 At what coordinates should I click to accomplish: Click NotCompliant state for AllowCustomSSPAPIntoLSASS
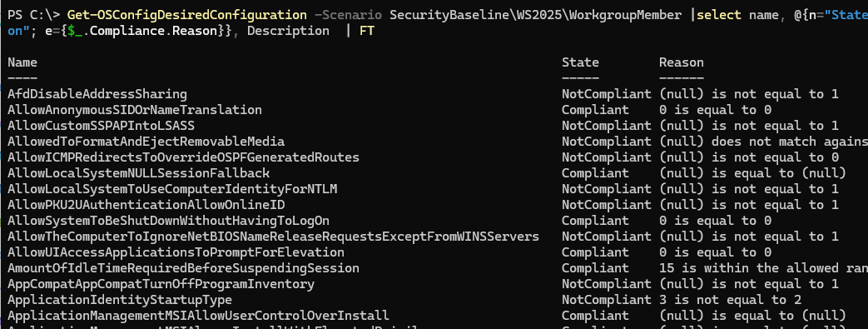click(607, 126)
